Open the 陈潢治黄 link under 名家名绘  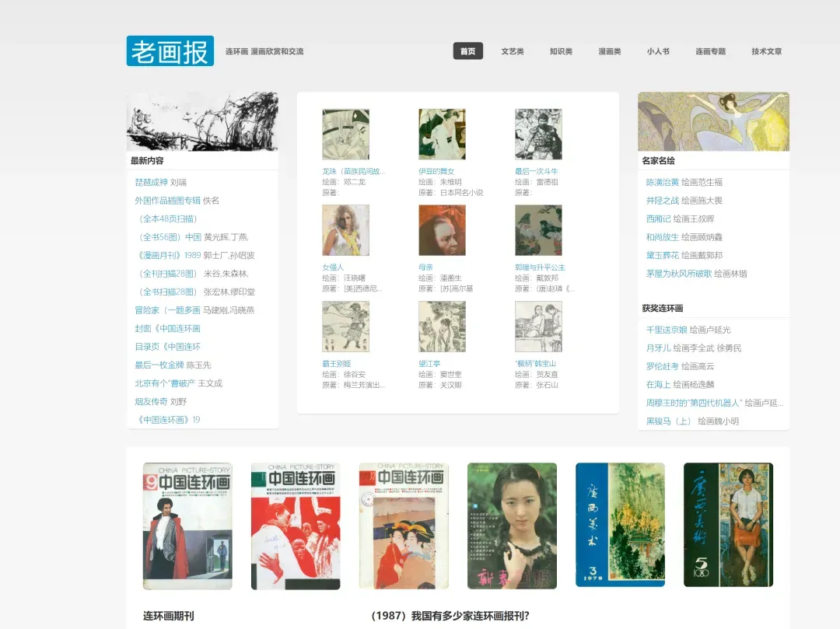662,182
